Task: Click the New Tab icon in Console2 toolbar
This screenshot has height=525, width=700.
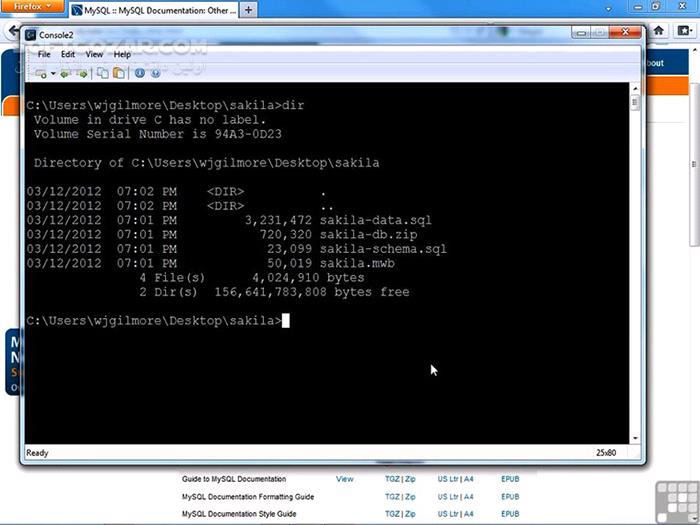Action: 41,73
